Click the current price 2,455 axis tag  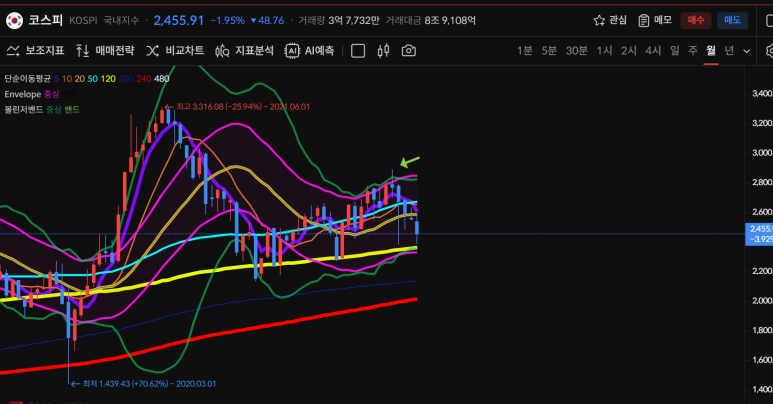coord(759,234)
